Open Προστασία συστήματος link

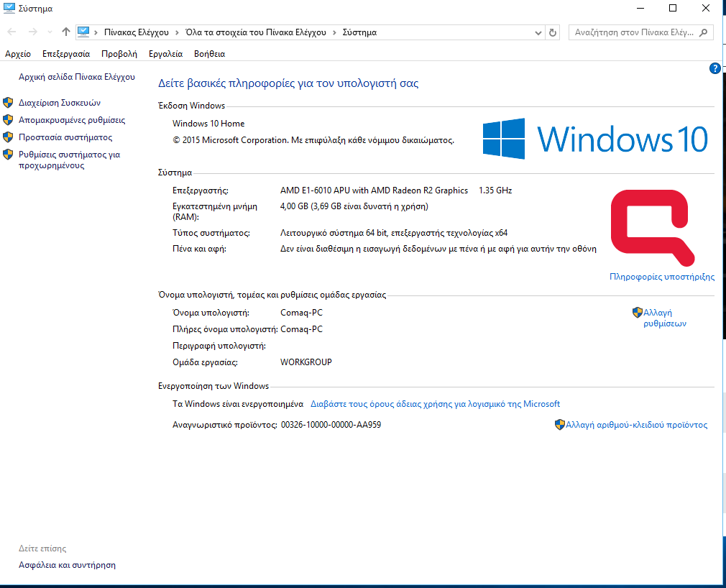(x=65, y=137)
